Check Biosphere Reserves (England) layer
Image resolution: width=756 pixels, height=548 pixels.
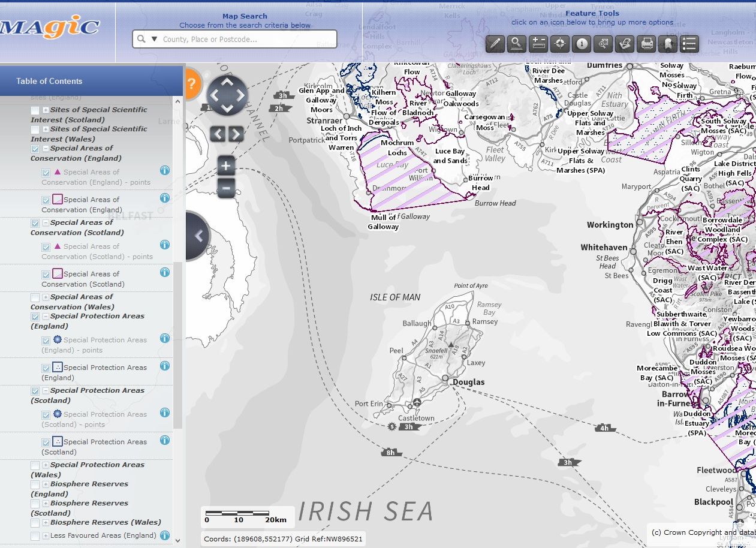(35, 484)
